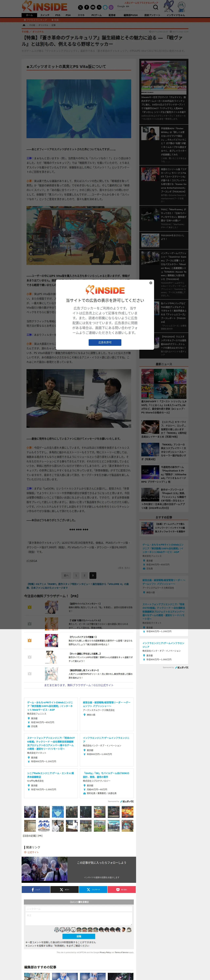Open the G123公式サイト free browser games link
210x980 pixels.
tap(79, 685)
